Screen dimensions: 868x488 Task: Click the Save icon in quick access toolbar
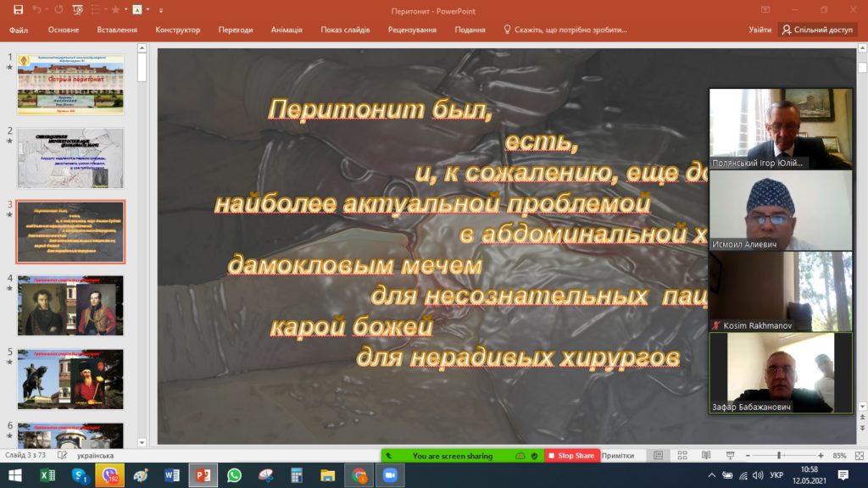(18, 10)
